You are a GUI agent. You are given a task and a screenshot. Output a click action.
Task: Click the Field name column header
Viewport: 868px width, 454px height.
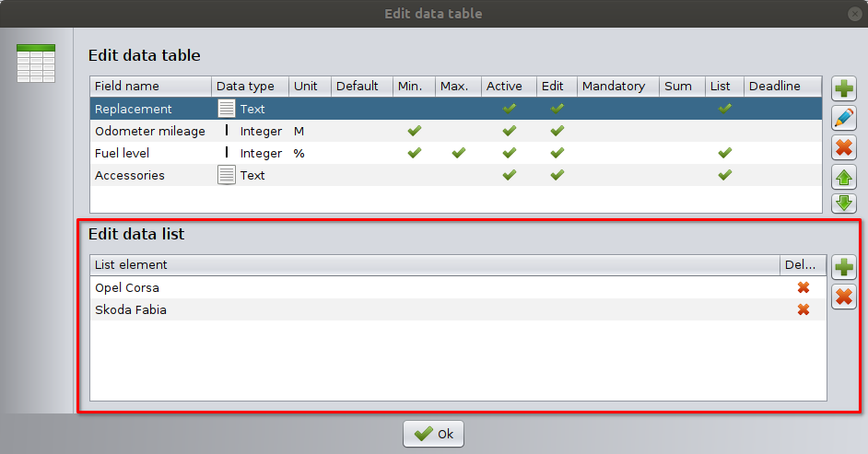(x=127, y=86)
